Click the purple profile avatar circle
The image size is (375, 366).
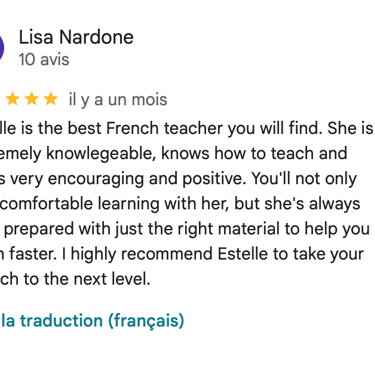pos(1,48)
